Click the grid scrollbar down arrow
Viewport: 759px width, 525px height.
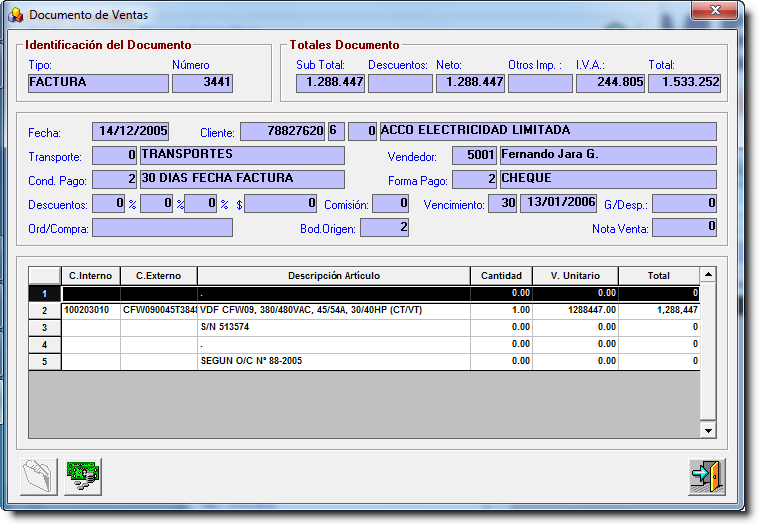[708, 430]
